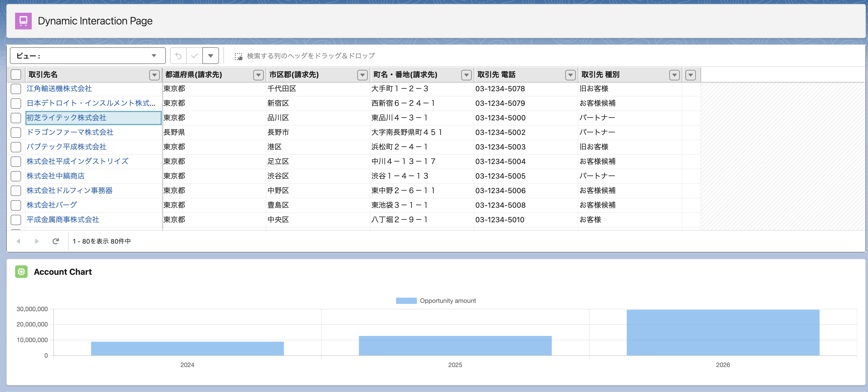Open the 初芝ライテック株式会社 account link

[x=66, y=118]
